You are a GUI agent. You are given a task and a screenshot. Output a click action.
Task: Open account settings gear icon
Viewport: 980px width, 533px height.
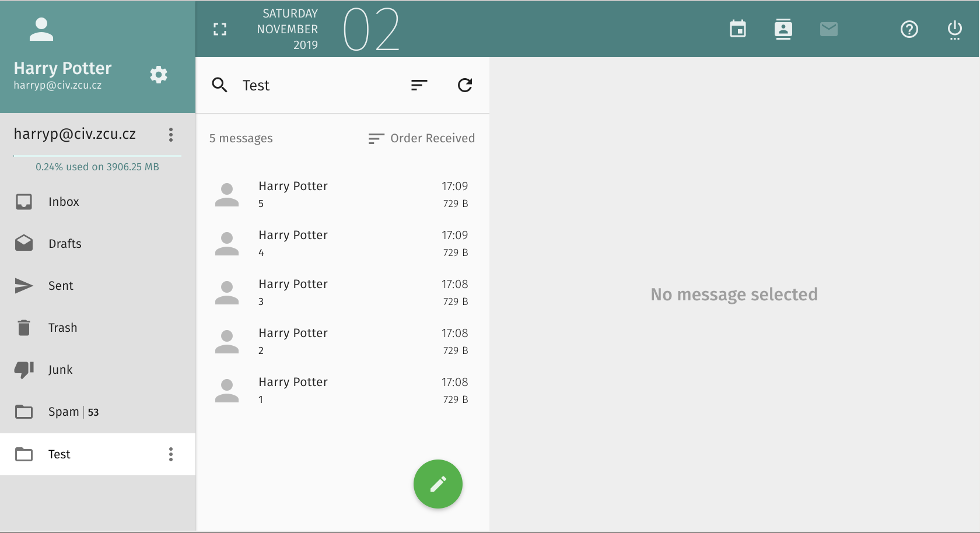pos(159,75)
